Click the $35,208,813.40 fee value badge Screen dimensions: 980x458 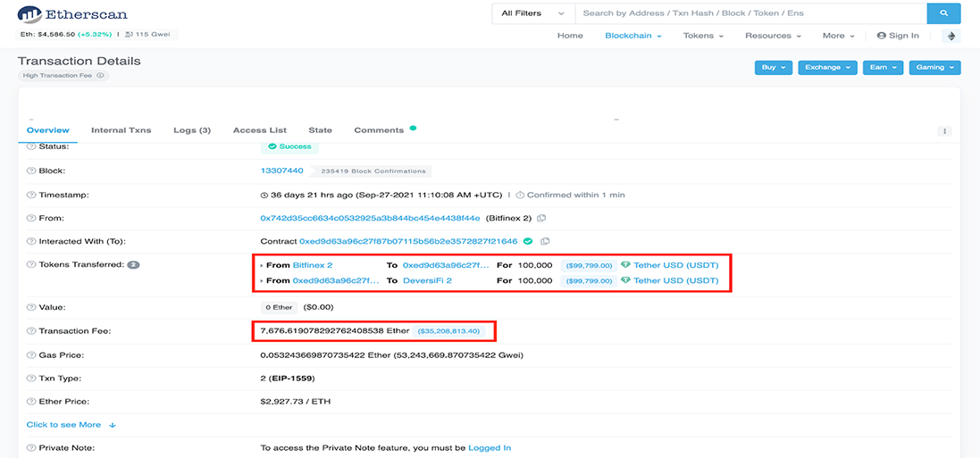point(448,331)
